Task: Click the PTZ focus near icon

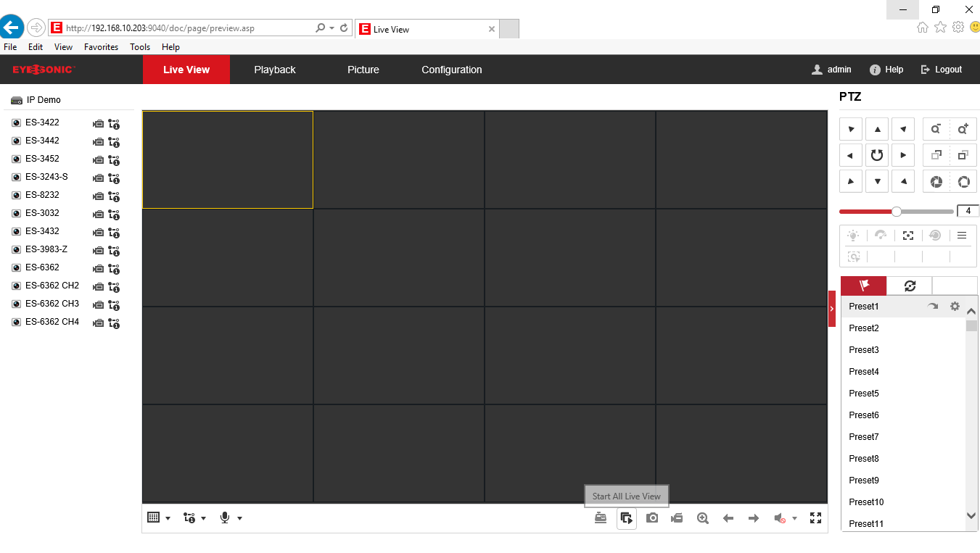Action: (x=936, y=155)
